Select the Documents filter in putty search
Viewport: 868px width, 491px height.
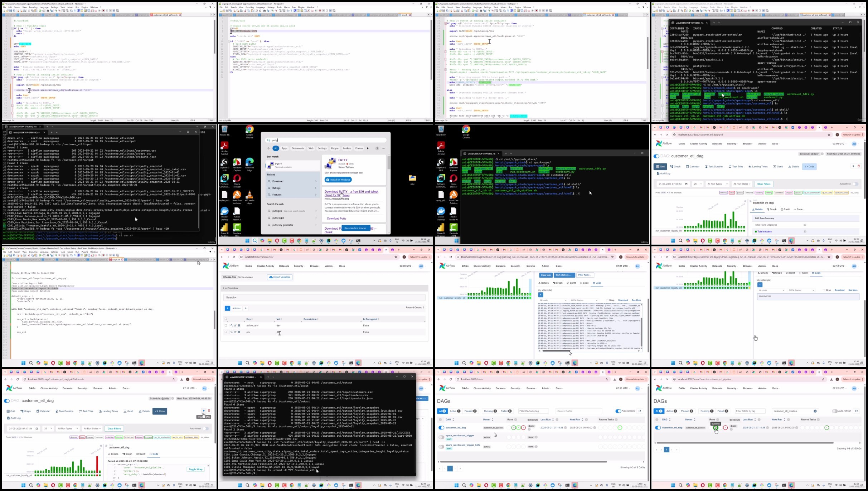(x=298, y=148)
